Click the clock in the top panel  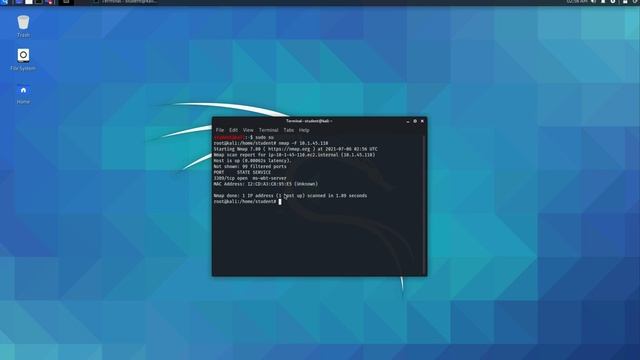pos(576,2)
